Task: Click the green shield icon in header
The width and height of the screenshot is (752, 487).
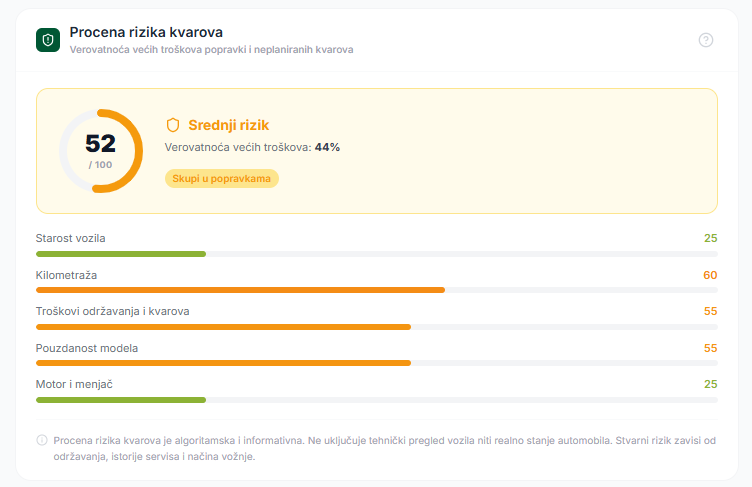Action: click(x=48, y=39)
